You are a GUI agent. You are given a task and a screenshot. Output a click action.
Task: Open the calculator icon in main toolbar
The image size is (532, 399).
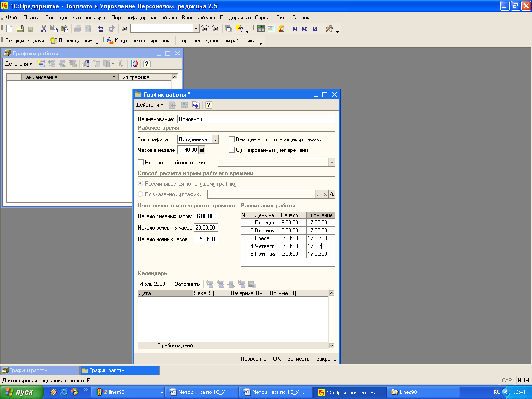point(260,29)
